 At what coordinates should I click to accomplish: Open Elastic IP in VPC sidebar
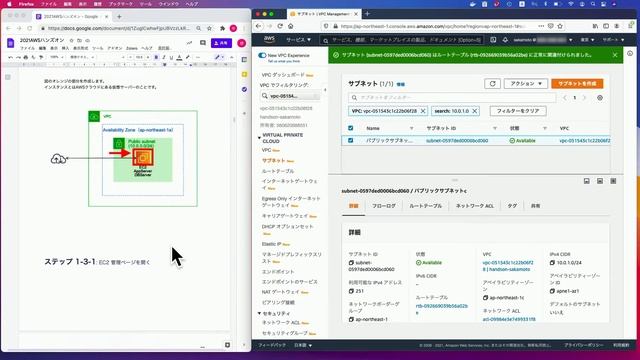coord(272,244)
